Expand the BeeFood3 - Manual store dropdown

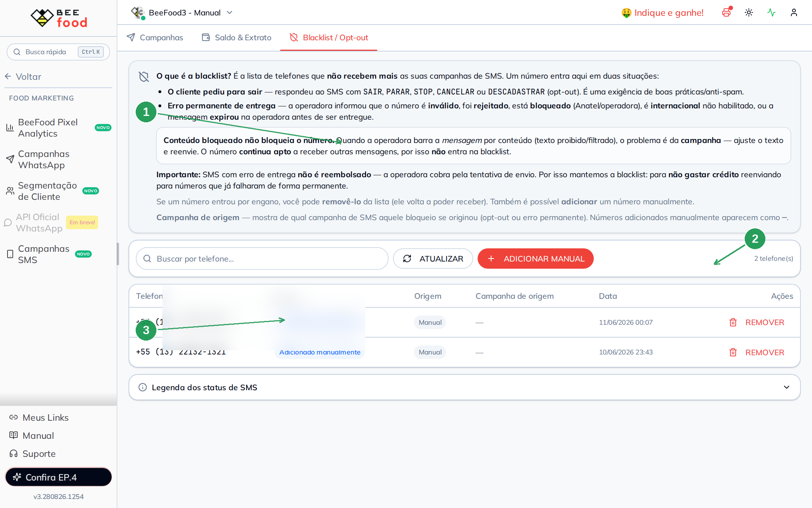pos(230,13)
